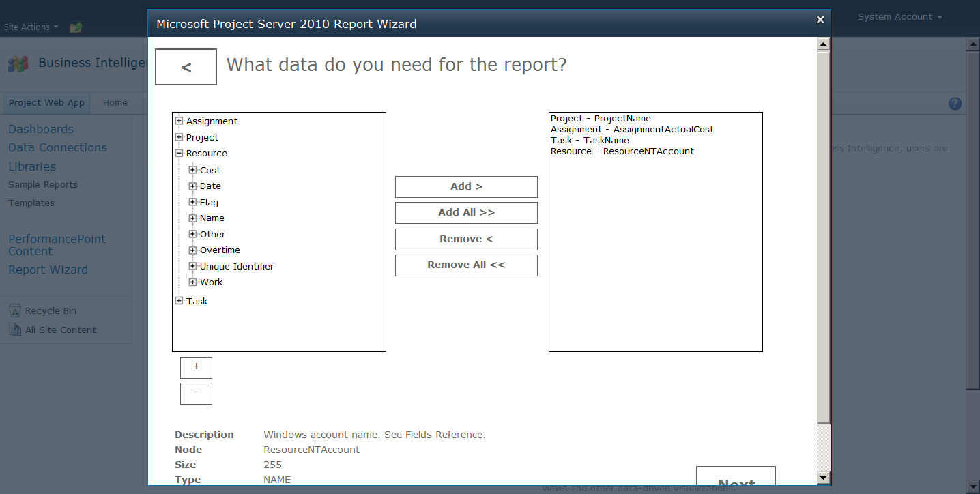Open the Recycle Bin
Viewport: 980px width, 494px height.
coord(51,311)
